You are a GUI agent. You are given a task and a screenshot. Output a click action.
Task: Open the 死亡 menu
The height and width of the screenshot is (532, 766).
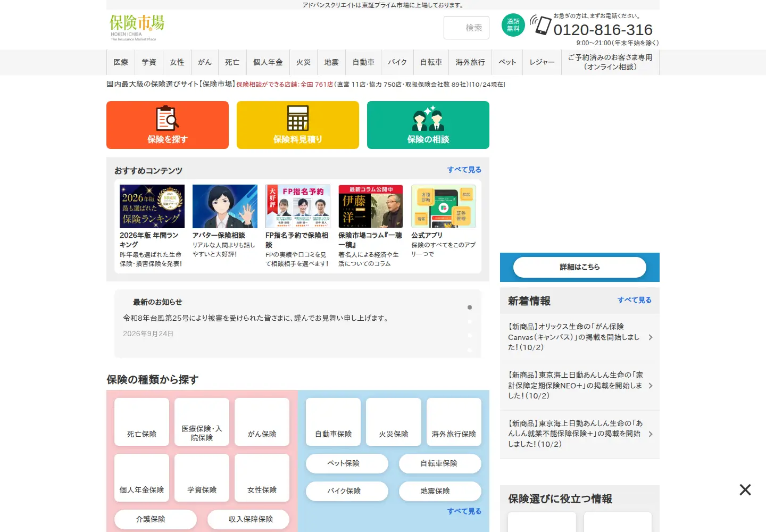coord(232,62)
